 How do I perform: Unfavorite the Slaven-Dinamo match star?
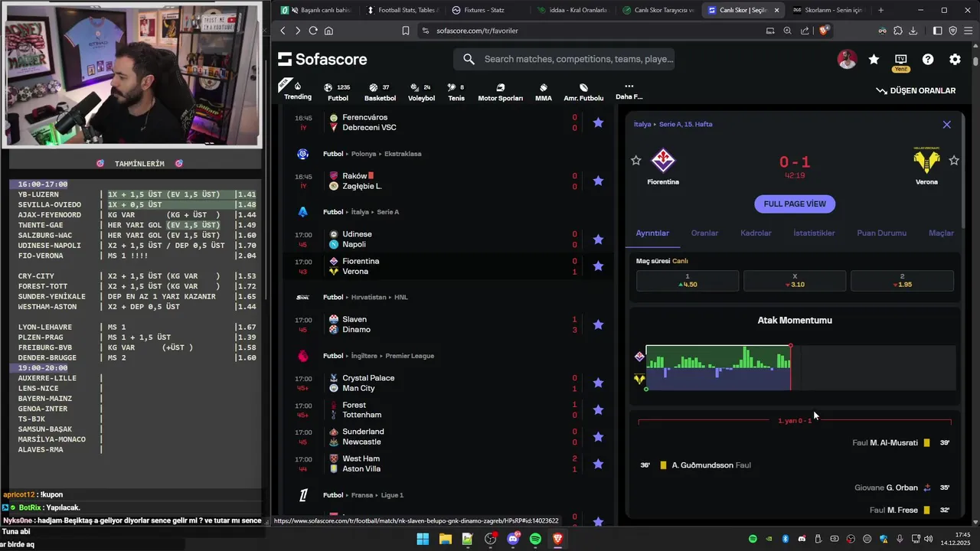tap(598, 324)
